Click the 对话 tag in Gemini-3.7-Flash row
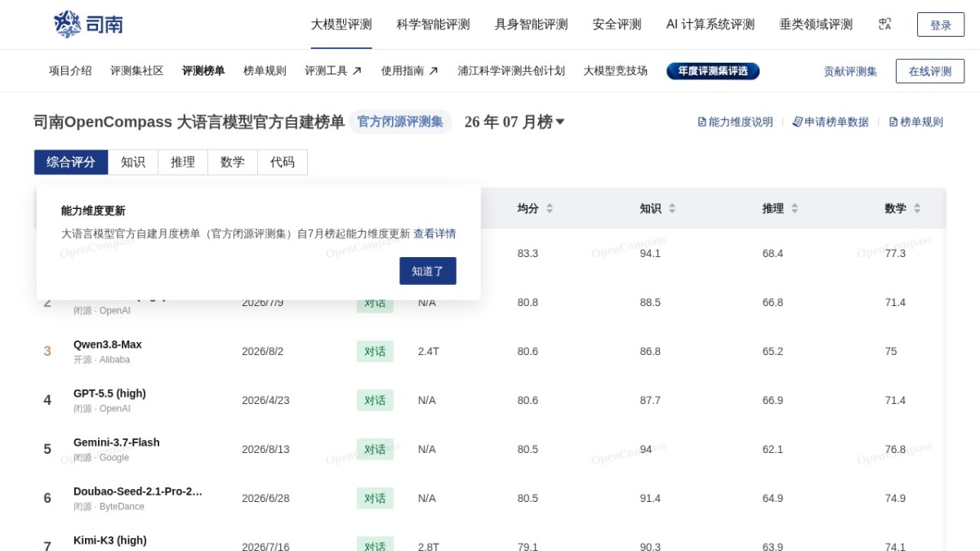The height and width of the screenshot is (551, 980). click(375, 449)
